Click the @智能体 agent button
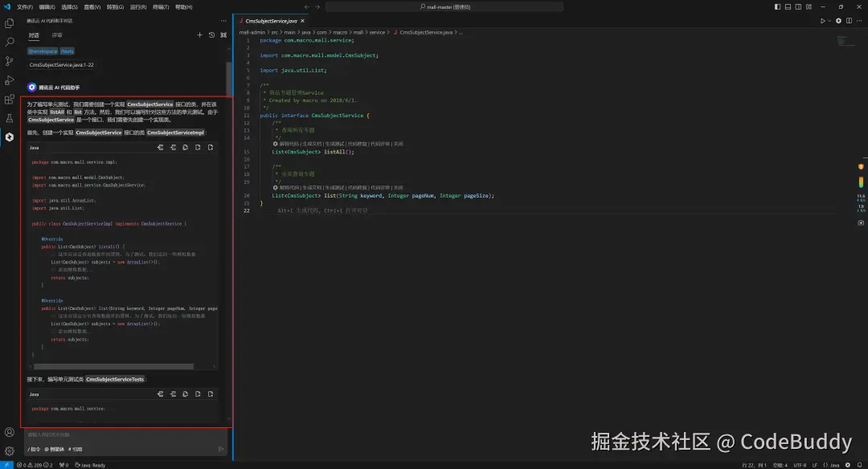The image size is (868, 469). coord(55,449)
